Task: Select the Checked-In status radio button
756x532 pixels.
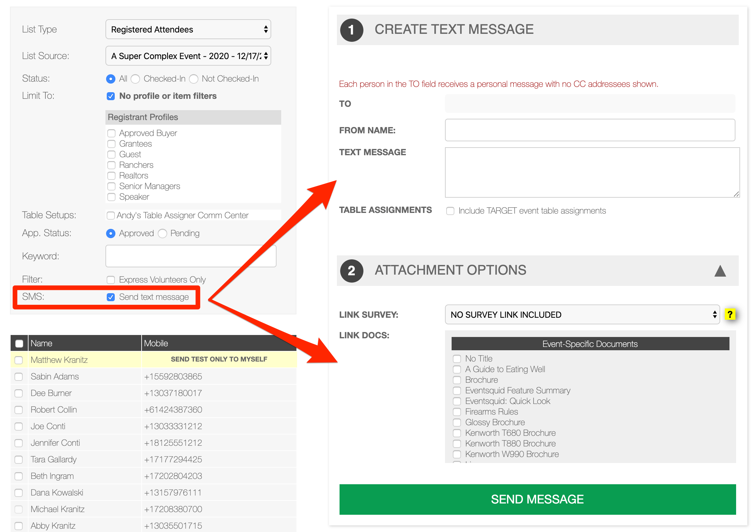Action: coord(135,79)
